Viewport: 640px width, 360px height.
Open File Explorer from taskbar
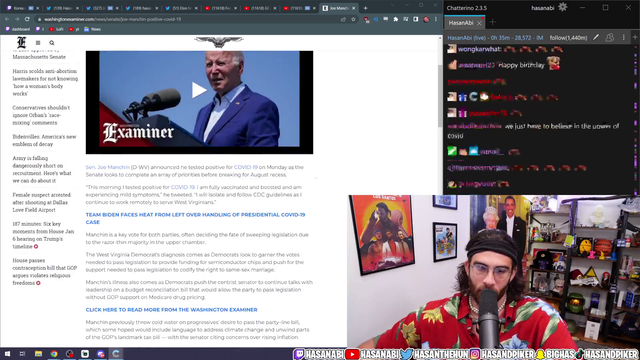pos(38,354)
